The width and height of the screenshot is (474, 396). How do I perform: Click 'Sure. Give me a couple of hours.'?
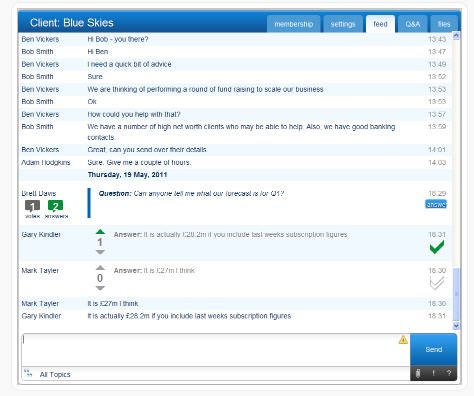tap(139, 163)
